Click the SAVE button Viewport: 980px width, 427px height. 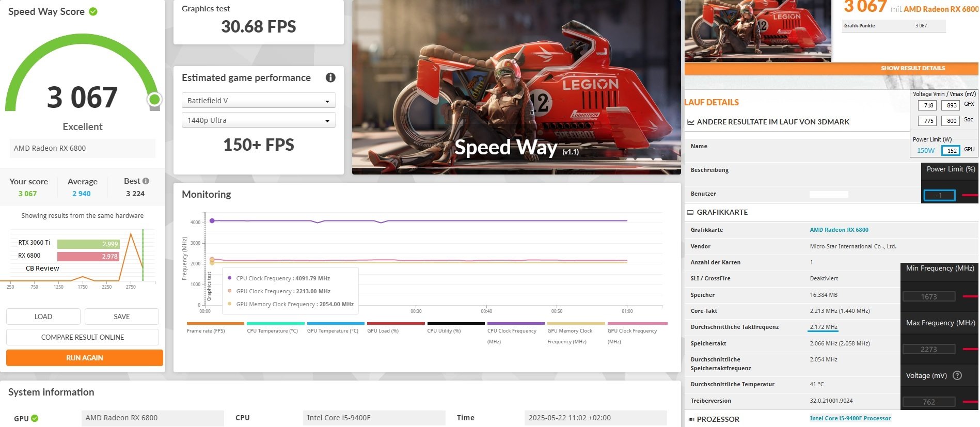[122, 317]
